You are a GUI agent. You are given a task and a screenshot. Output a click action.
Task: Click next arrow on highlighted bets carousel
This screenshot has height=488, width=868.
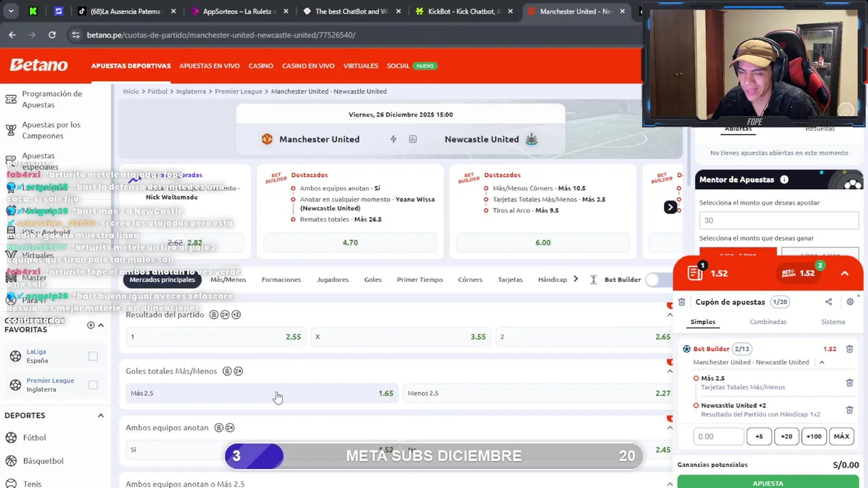point(670,207)
